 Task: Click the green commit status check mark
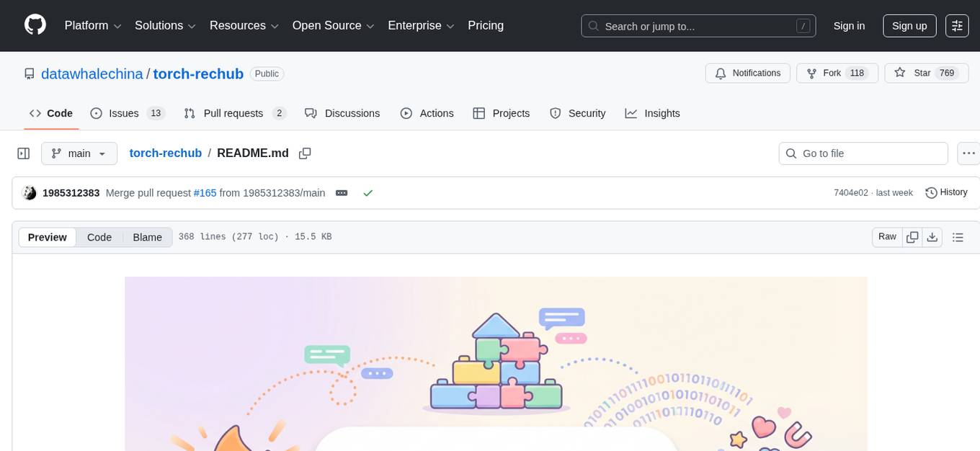point(368,192)
